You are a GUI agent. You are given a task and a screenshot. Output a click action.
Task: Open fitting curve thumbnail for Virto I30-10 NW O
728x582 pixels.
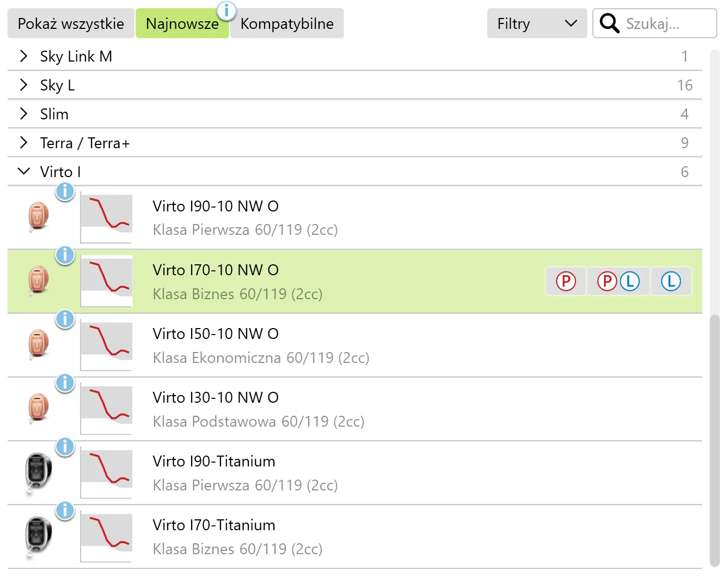coord(106,409)
